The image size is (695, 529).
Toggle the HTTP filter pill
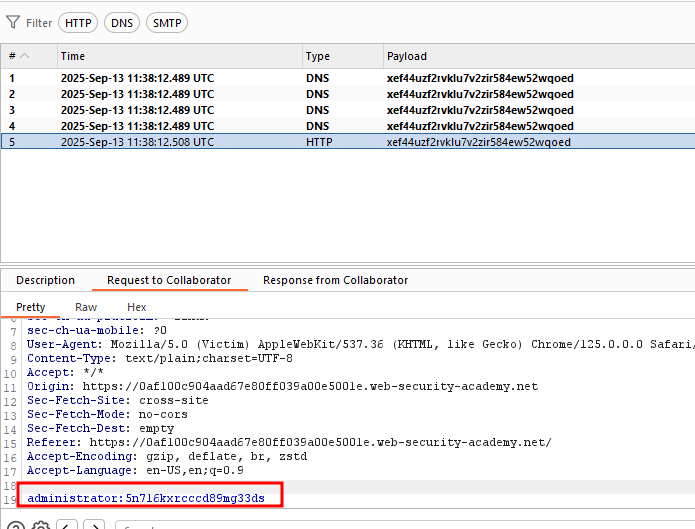[x=78, y=23]
